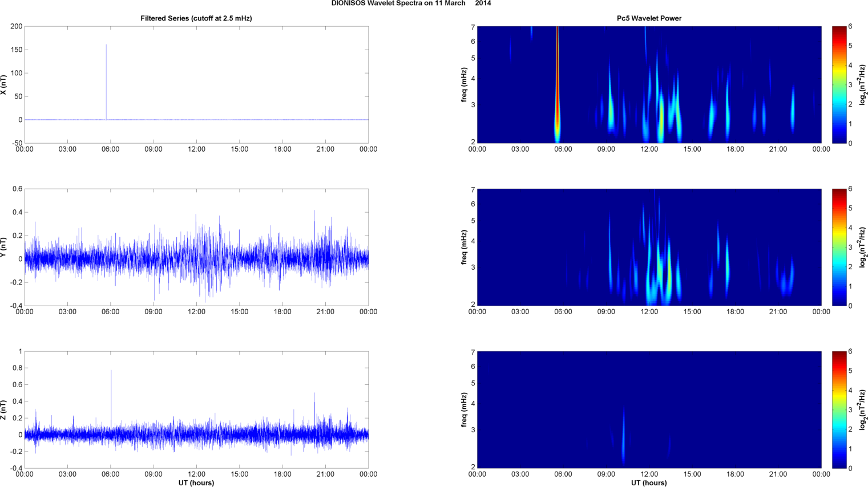The height and width of the screenshot is (487, 868).
Task: Click the '0.6' tick on the Y (nT) axis
Action: pos(18,189)
